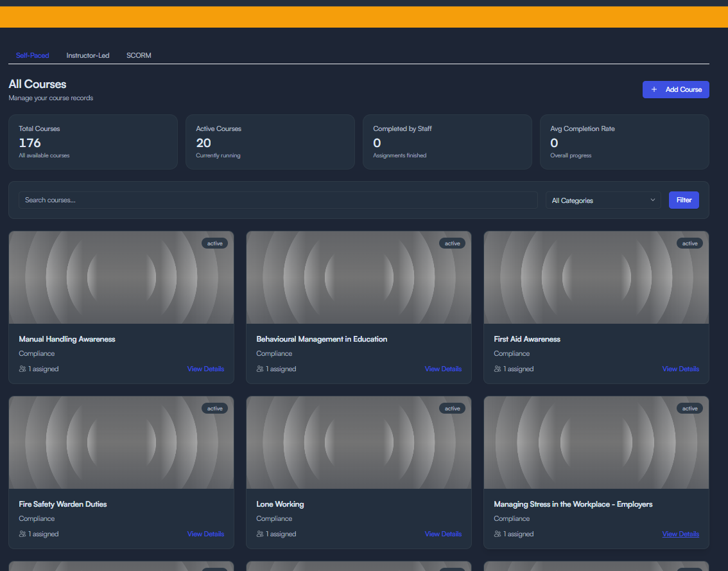Open View Details for First Aid Awareness
This screenshot has height=571, width=728.
pyautogui.click(x=680, y=369)
